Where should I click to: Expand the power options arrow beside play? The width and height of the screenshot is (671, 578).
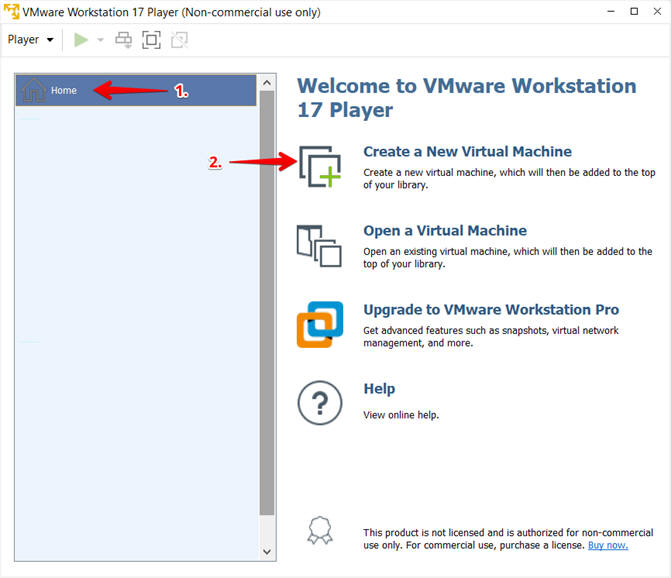(101, 40)
